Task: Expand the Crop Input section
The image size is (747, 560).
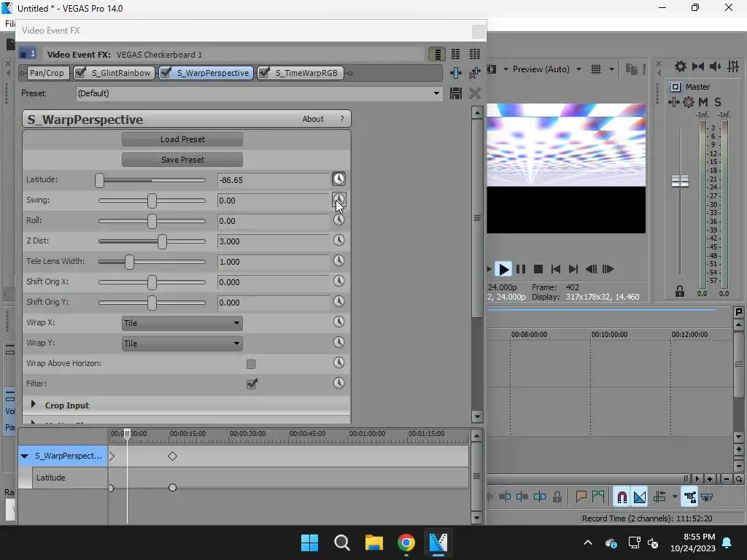Action: pyautogui.click(x=34, y=404)
